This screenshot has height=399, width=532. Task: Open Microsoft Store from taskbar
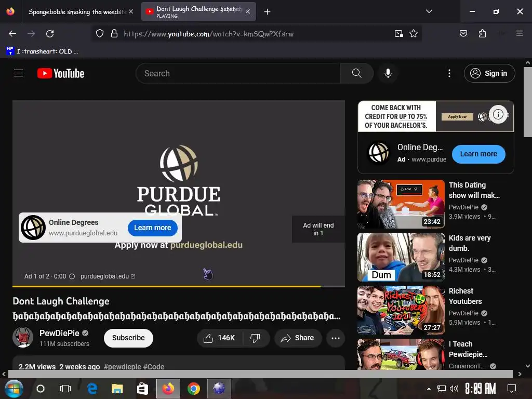click(x=142, y=389)
